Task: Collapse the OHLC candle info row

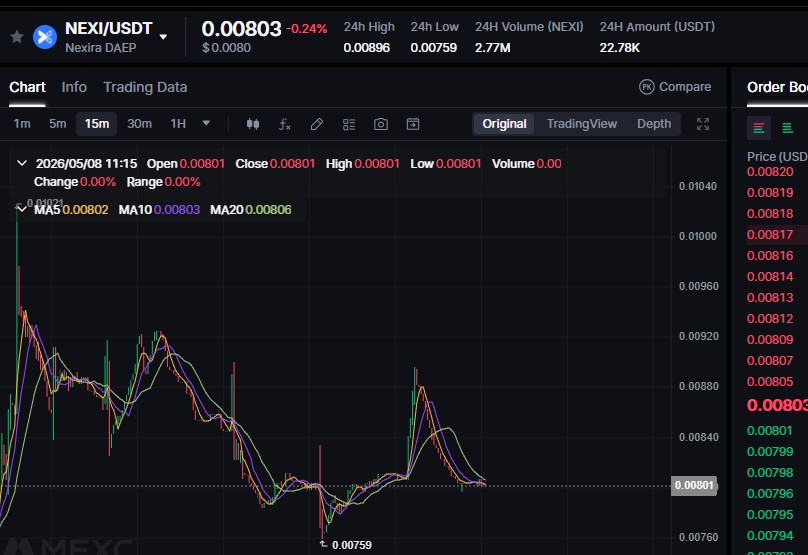Action: pos(22,163)
